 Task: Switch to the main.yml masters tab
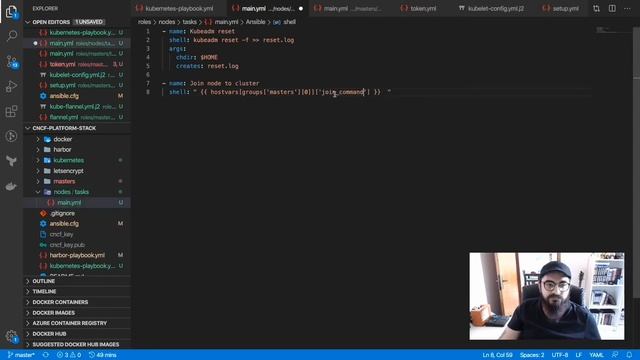(349, 8)
